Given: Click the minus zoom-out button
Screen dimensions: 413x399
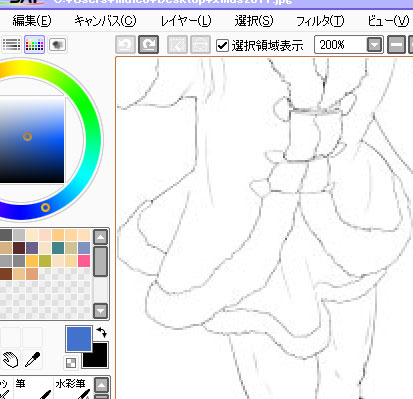Looking at the screenshot, I should coord(396,45).
